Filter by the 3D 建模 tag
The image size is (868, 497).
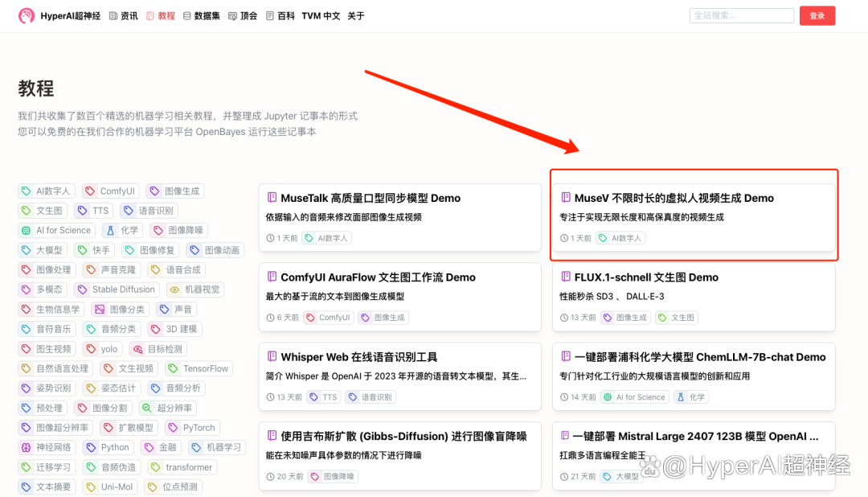point(175,329)
